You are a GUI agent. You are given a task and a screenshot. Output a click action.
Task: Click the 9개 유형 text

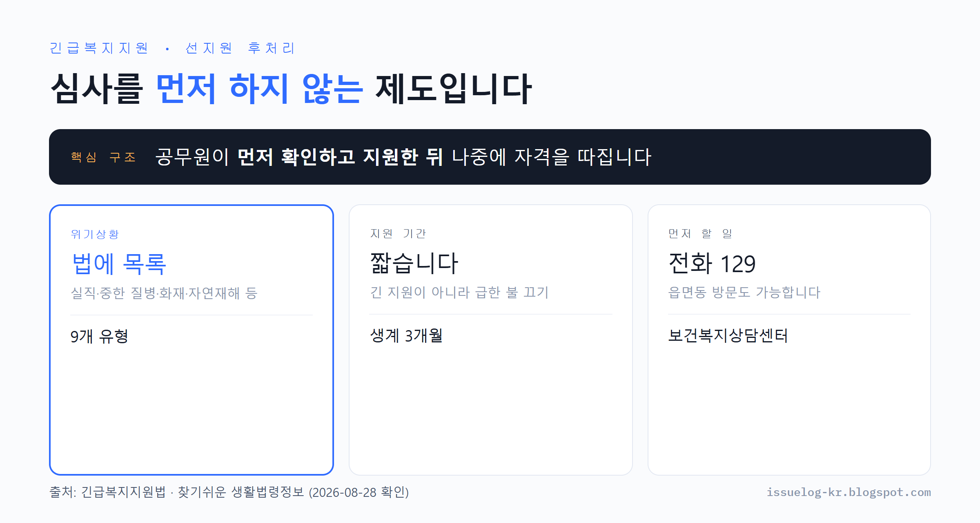tap(99, 336)
